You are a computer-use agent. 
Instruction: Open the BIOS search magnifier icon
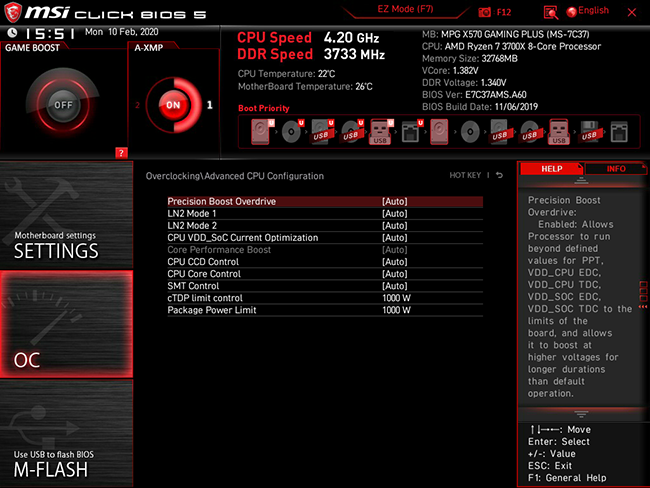pyautogui.click(x=551, y=12)
